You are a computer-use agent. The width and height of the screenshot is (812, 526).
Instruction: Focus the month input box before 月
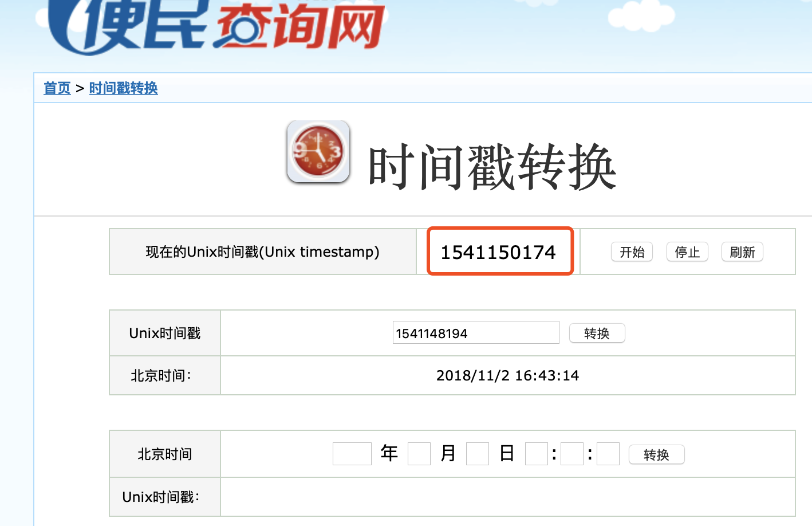(x=419, y=454)
